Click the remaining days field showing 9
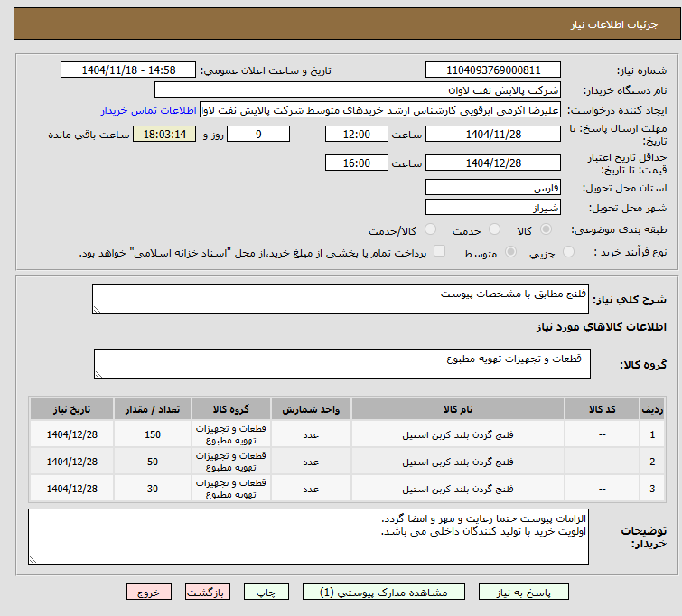Screen dimensions: 682x616 [x=258, y=134]
